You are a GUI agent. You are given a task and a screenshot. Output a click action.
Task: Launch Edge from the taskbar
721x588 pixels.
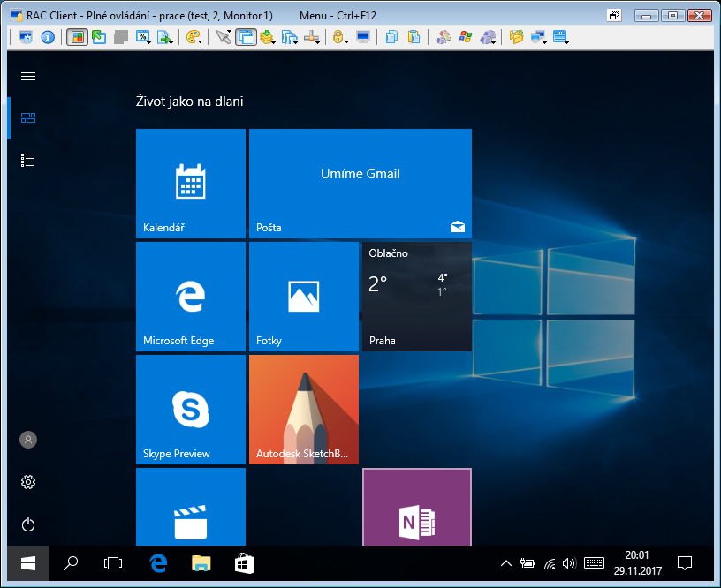(x=158, y=563)
